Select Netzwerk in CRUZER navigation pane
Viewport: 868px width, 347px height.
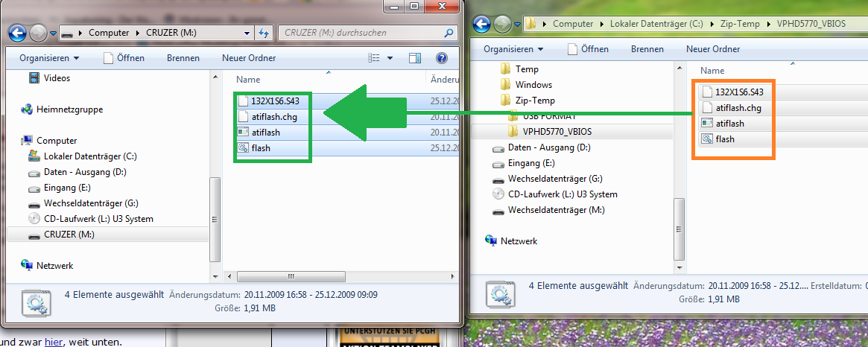(47, 266)
